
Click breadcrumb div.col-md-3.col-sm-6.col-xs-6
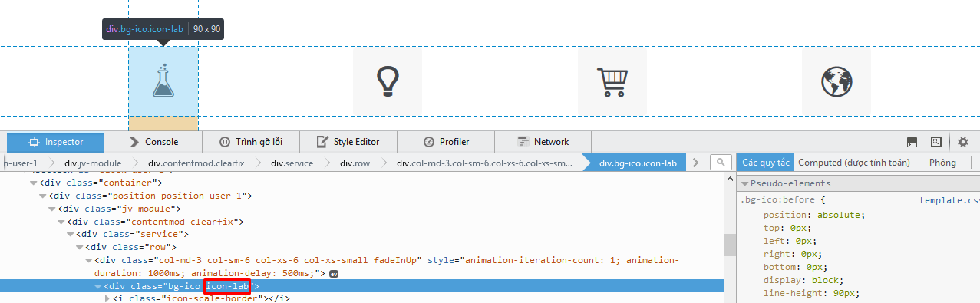(485, 163)
